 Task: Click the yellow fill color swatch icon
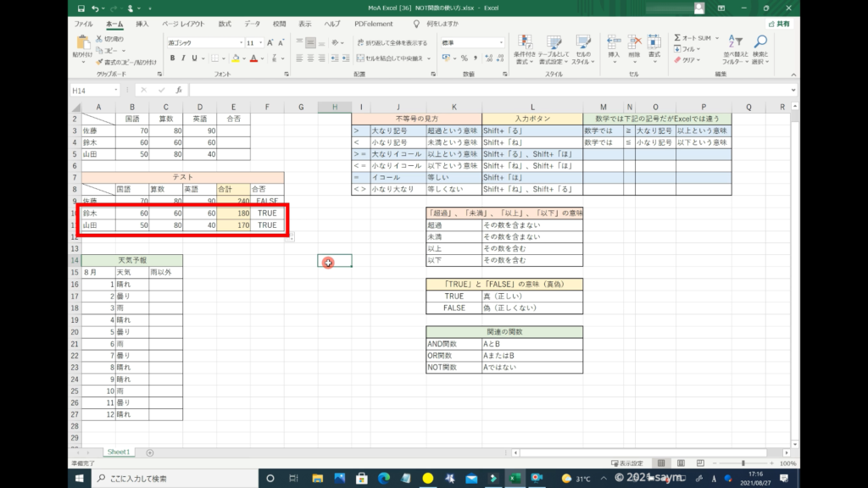click(236, 58)
